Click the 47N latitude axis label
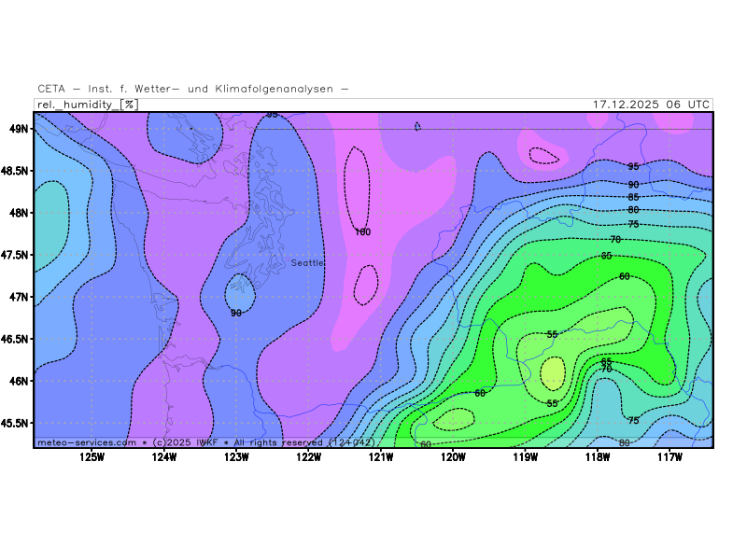This screenshot has width=747, height=560. coord(19,297)
